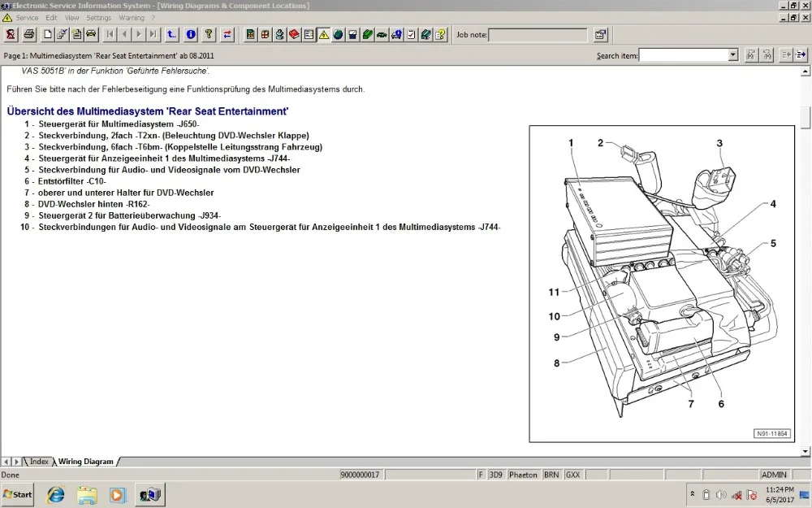Open Internet Explorer from the taskbar

(x=55, y=495)
